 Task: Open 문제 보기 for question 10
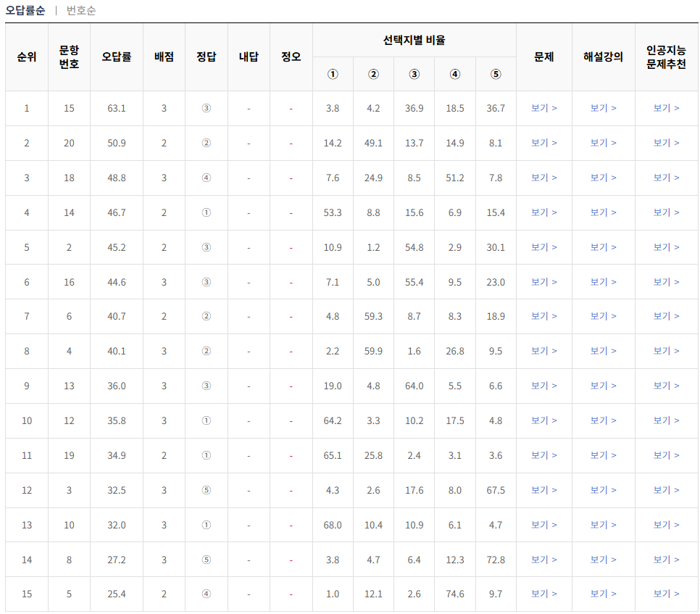(543, 525)
